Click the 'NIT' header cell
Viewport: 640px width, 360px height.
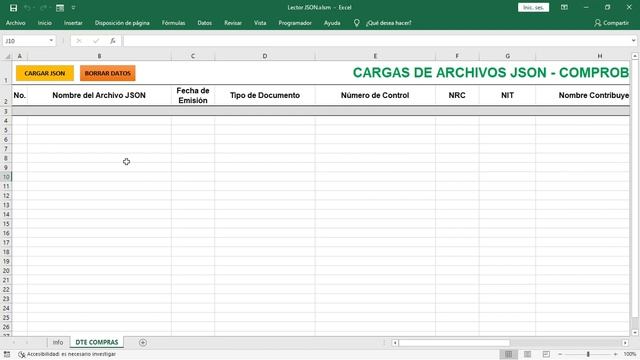pos(507,95)
